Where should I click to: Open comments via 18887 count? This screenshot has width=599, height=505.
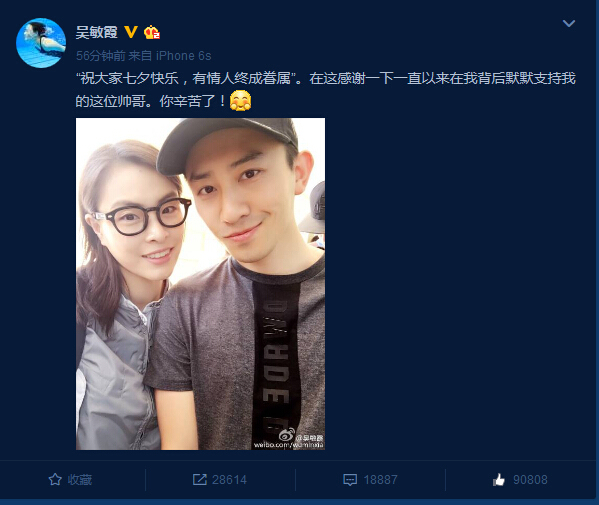380,480
